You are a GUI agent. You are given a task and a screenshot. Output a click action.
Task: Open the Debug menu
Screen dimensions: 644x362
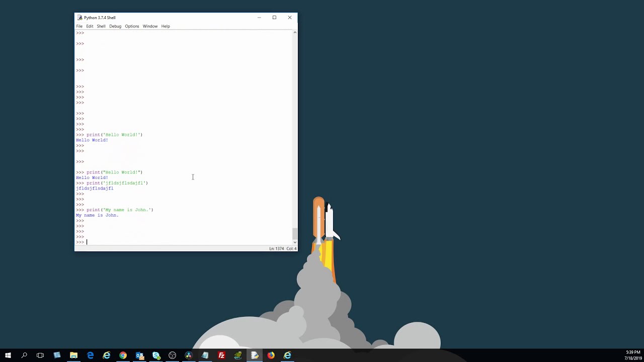(x=115, y=26)
